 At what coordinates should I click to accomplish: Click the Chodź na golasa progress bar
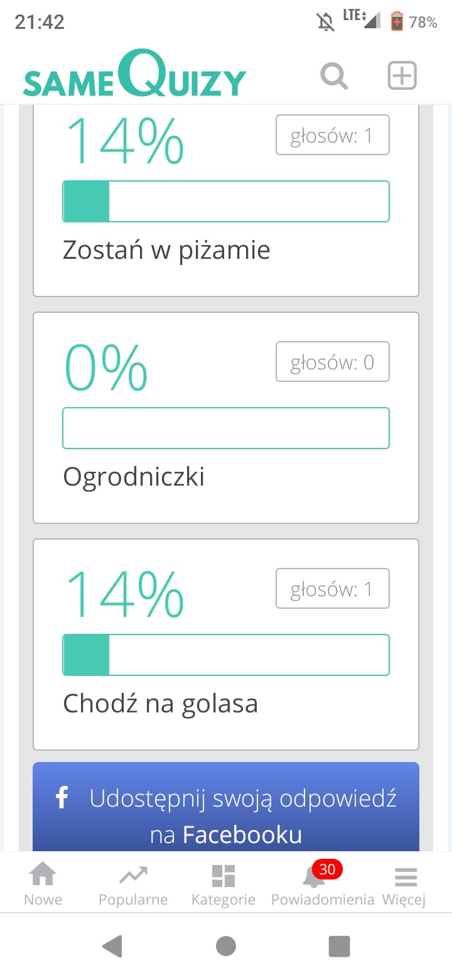(226, 655)
